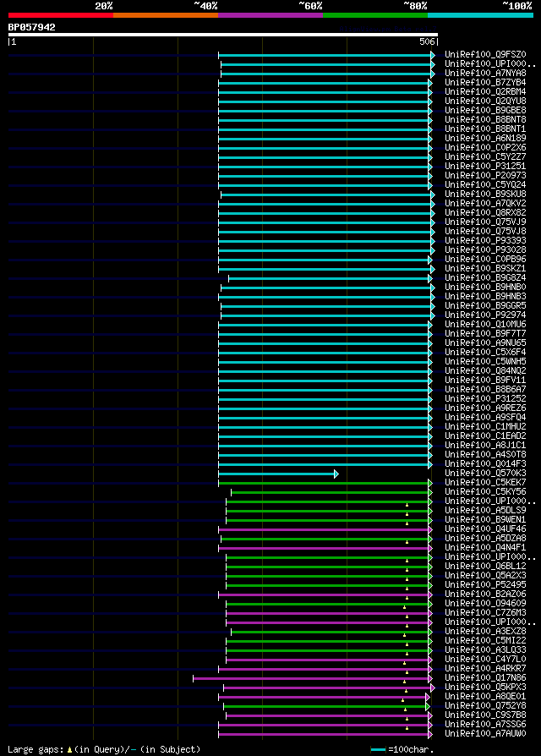
Task: Open the UniRef100_Q75VJ9 hit
Action: click(x=485, y=222)
